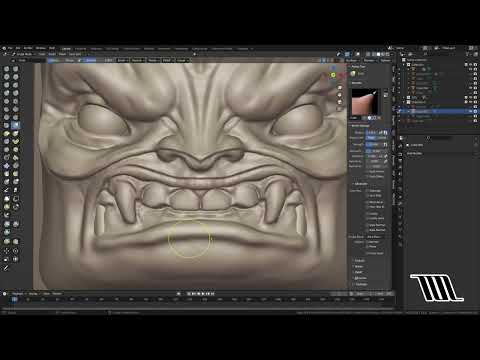Select the highlighted active brush in toolbar
The image size is (480, 360).
(x=16, y=125)
